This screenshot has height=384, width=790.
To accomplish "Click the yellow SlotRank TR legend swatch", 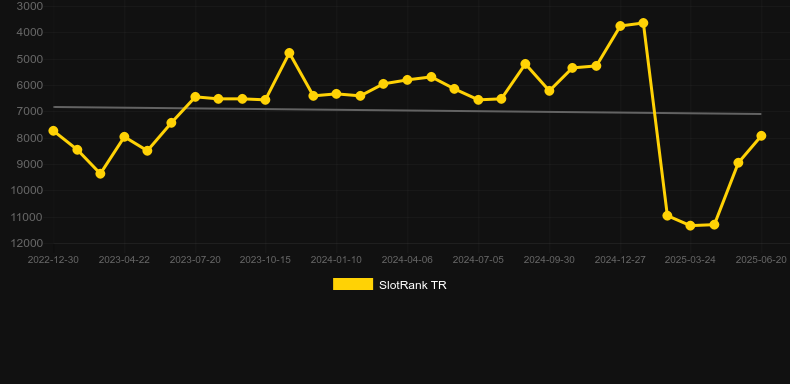I will click(x=353, y=284).
